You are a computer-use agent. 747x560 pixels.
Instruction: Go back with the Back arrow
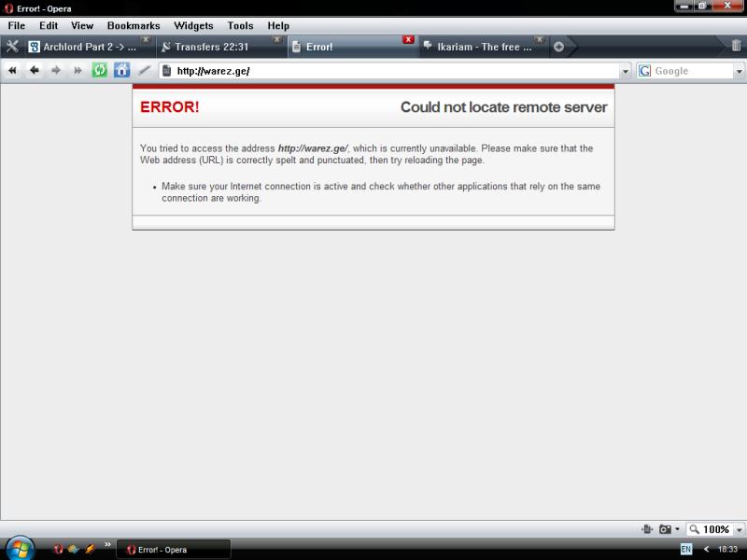tap(35, 71)
